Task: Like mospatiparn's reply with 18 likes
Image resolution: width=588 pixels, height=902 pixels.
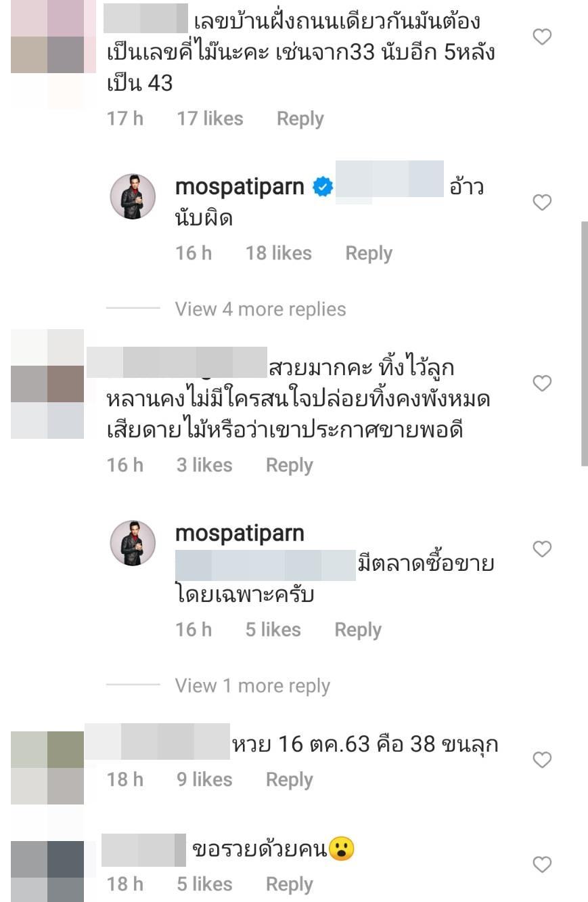Action: click(542, 202)
